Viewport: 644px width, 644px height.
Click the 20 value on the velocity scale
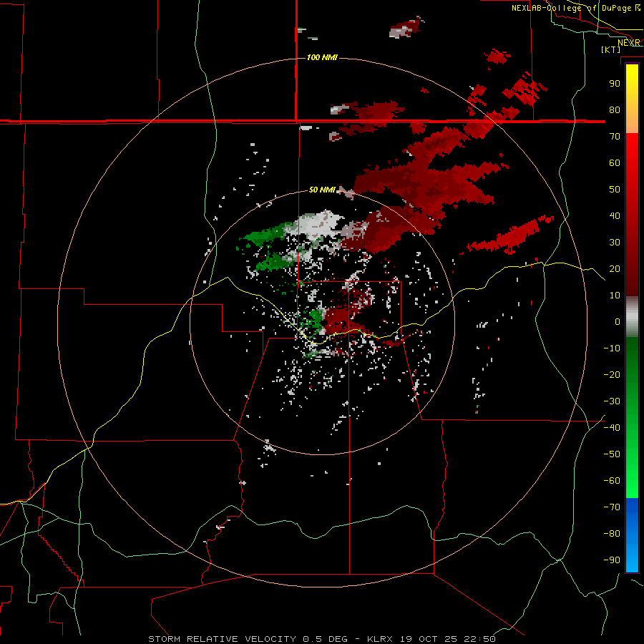coord(615,269)
